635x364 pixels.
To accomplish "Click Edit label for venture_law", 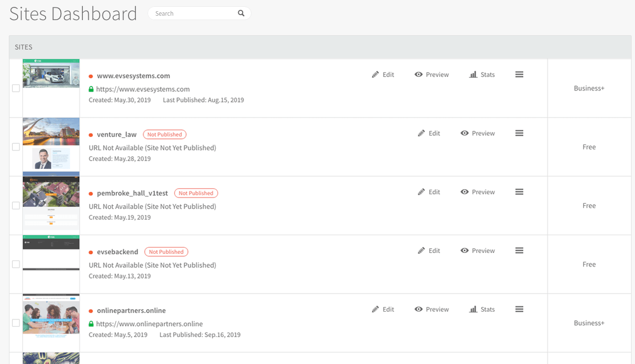I will tap(434, 133).
